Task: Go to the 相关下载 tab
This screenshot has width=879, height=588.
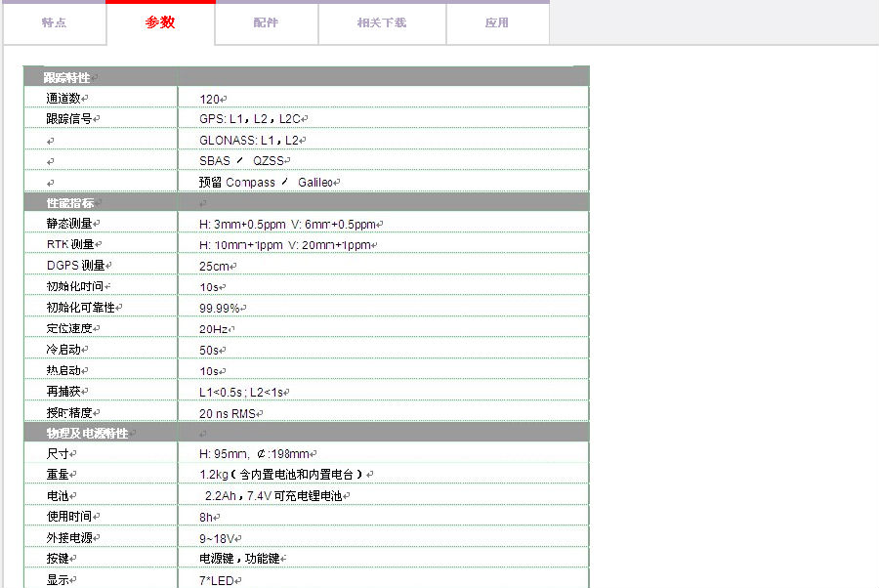Action: (x=381, y=22)
